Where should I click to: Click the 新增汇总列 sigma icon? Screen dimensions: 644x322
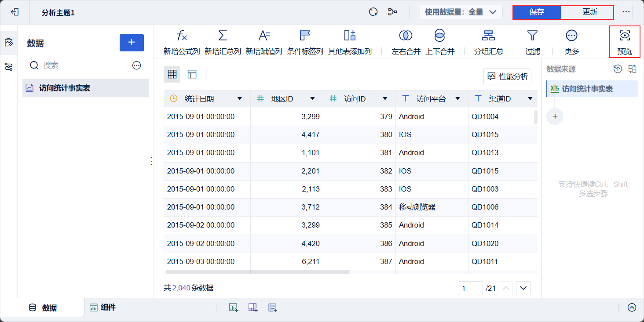[x=223, y=36]
